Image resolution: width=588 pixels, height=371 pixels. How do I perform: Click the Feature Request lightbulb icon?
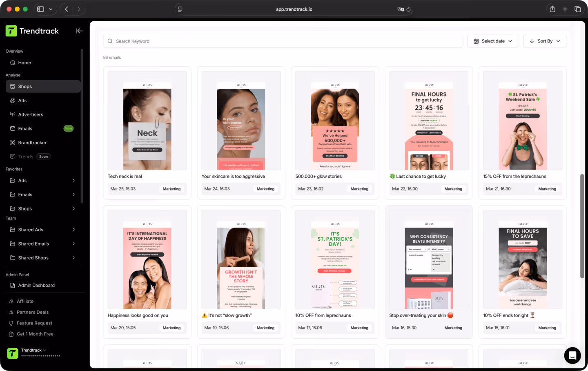point(11,323)
